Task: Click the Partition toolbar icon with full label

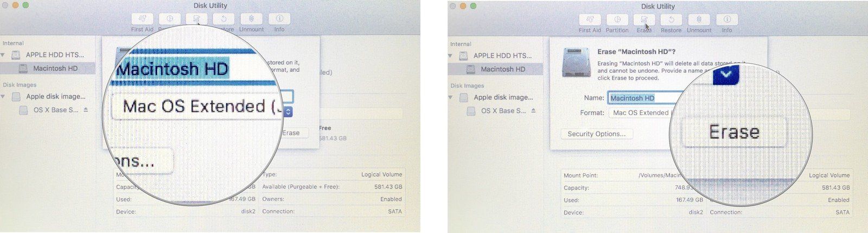Action: pyautogui.click(x=617, y=19)
